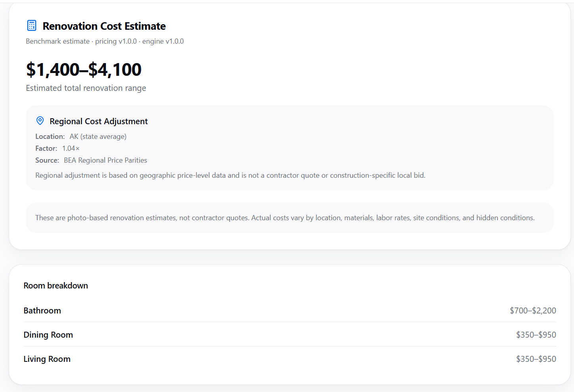
Task: Click the Factor: field label
Action: [x=46, y=148]
